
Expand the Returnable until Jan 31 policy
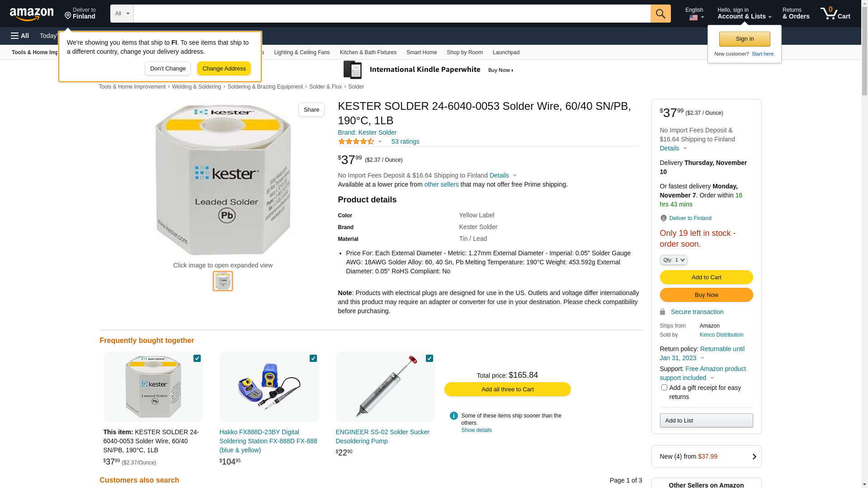pyautogui.click(x=702, y=358)
